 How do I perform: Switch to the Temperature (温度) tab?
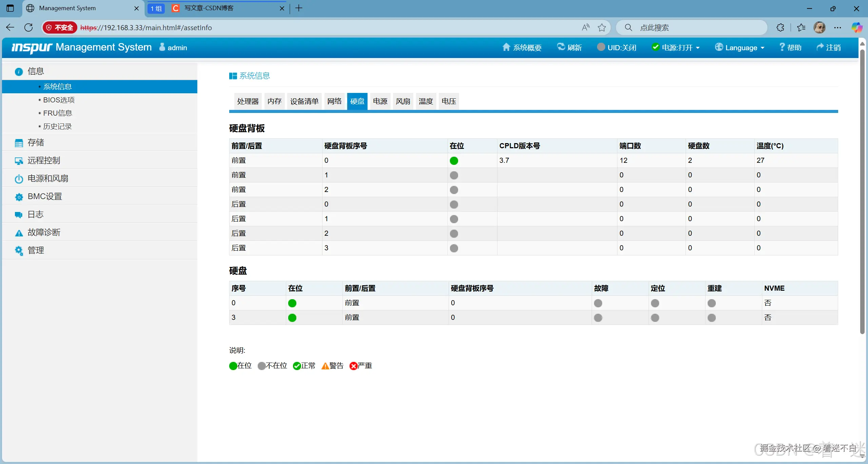pyautogui.click(x=426, y=101)
